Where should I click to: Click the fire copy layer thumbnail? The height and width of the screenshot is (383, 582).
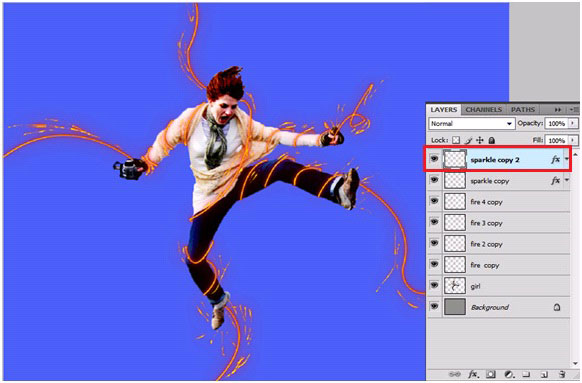point(455,265)
